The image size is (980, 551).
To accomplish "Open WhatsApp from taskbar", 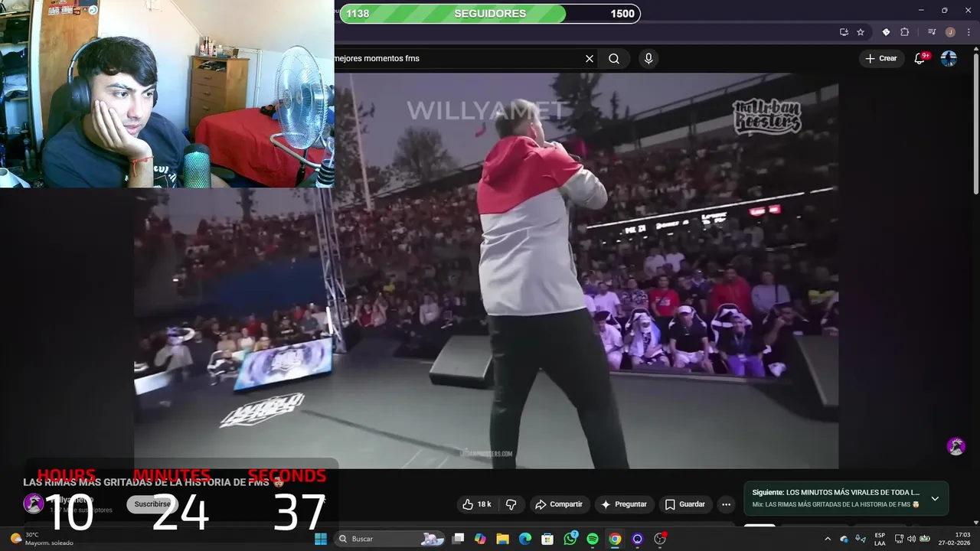I will click(570, 539).
